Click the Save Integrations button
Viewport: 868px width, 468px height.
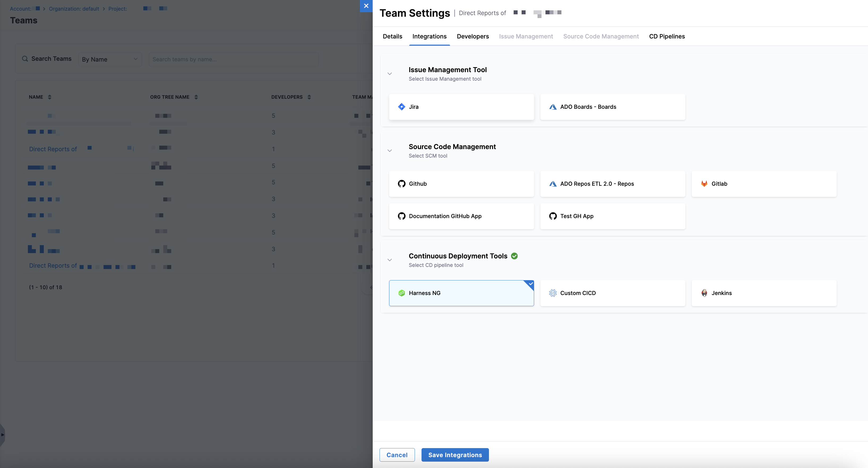454,455
